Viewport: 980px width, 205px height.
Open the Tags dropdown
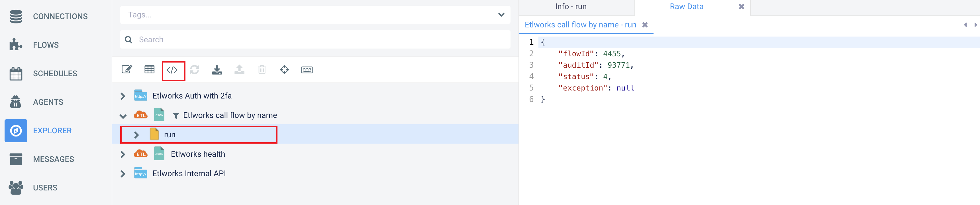click(315, 15)
